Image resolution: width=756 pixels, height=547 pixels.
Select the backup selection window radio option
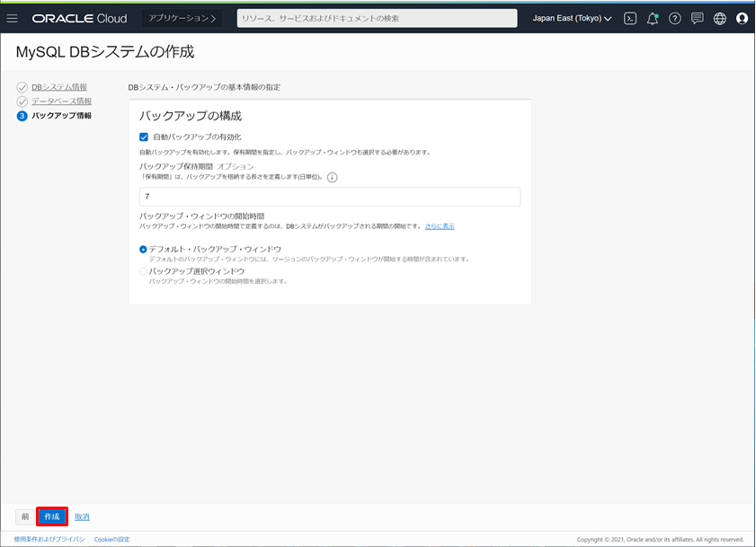click(x=143, y=271)
